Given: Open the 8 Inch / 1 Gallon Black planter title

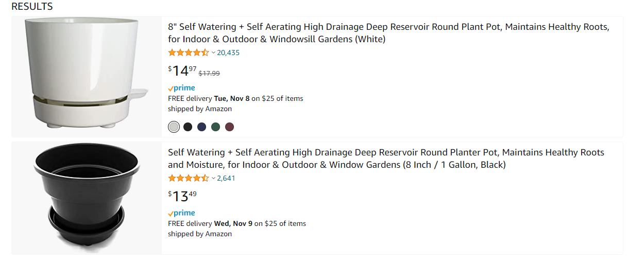Looking at the screenshot, I should [x=386, y=159].
